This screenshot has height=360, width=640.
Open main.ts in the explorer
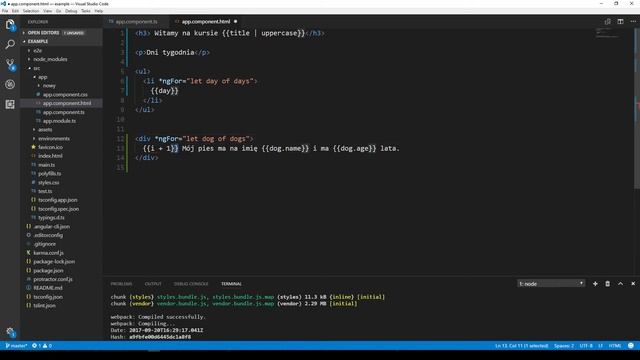pos(46,165)
